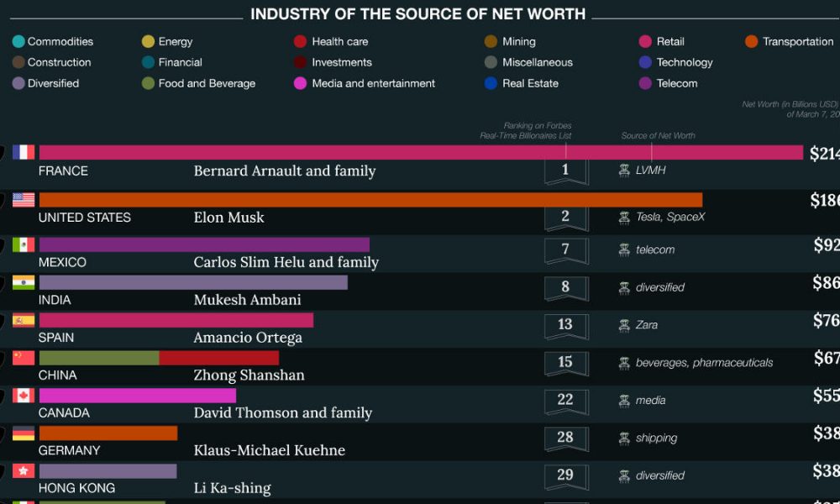Expand Zhong Shanshan's rank 15 badge
The width and height of the screenshot is (840, 504).
click(x=566, y=363)
